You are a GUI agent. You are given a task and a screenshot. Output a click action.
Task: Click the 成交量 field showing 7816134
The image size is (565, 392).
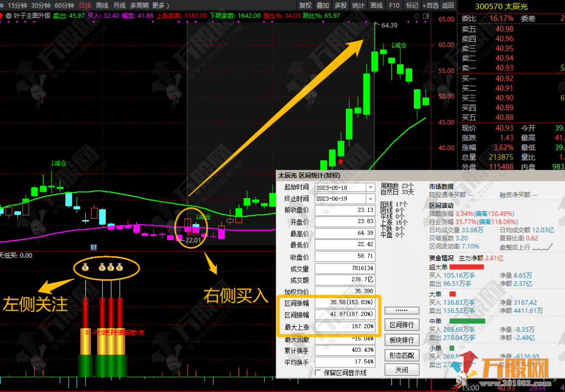tap(345, 268)
